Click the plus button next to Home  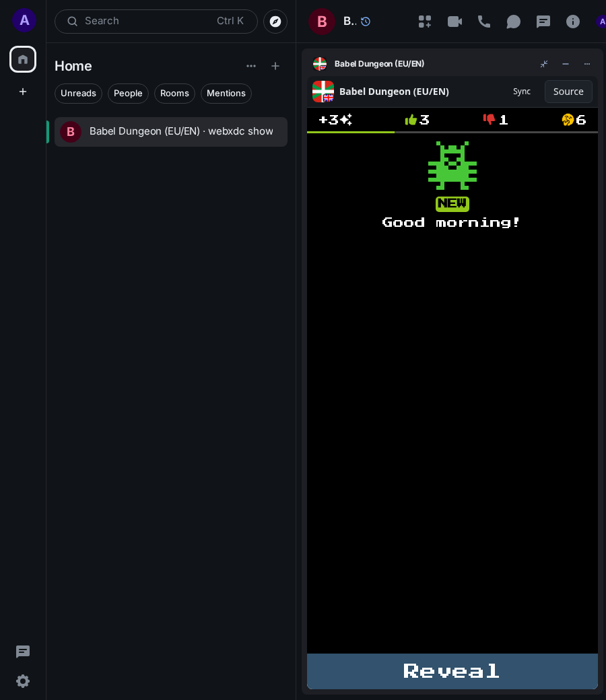tap(275, 66)
